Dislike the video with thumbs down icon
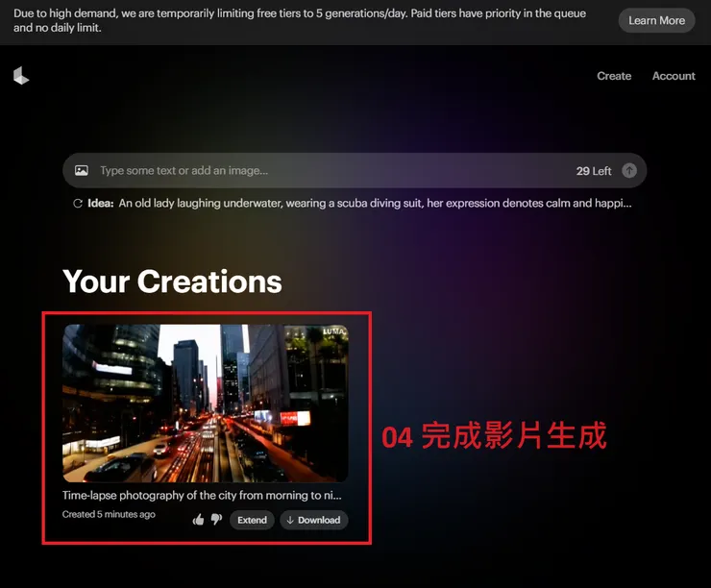 point(216,520)
